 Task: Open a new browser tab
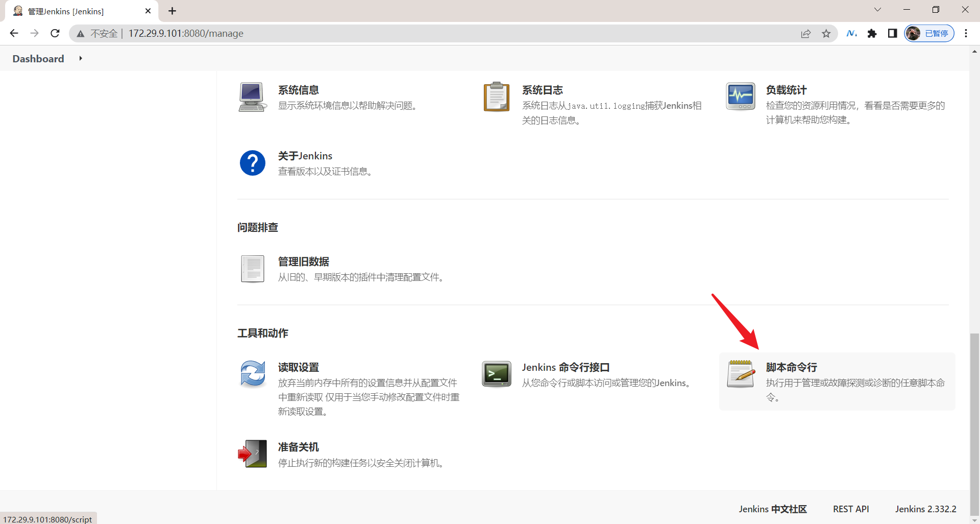[173, 11]
